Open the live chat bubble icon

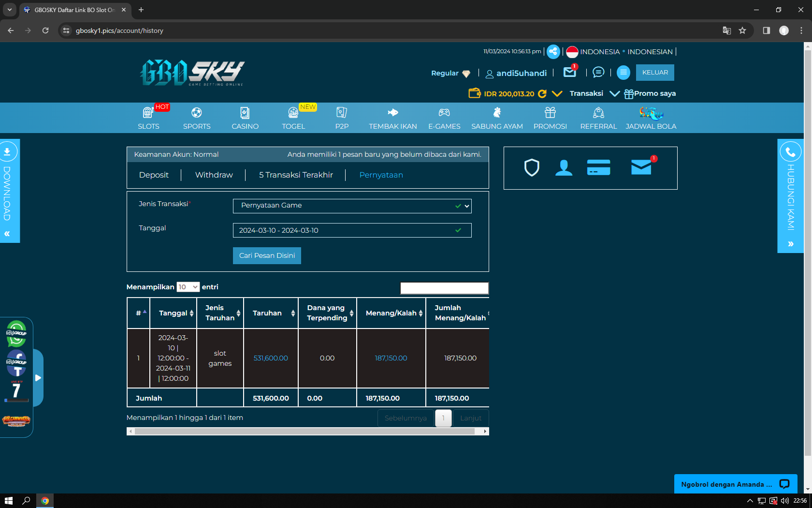598,73
